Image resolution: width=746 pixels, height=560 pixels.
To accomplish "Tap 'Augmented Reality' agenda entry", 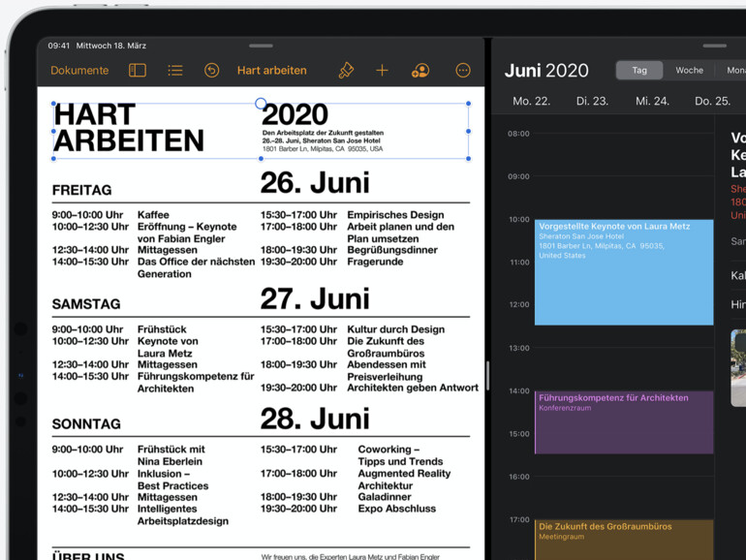I will point(404,474).
